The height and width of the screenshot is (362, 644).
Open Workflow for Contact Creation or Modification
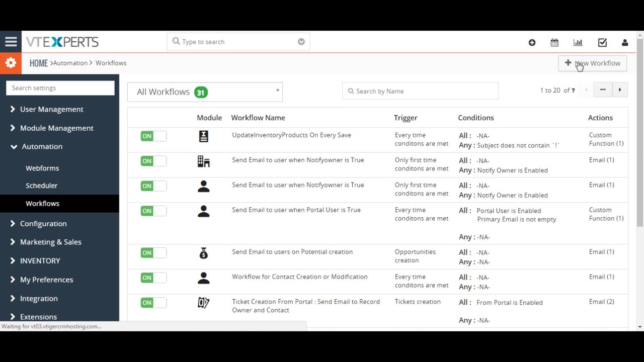click(x=300, y=277)
